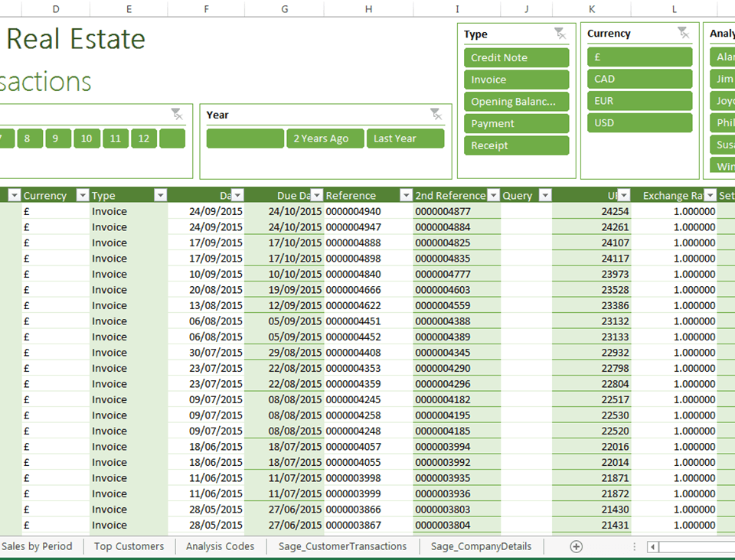
Task: Click due date cell 19/09/2015
Action: 284,290
